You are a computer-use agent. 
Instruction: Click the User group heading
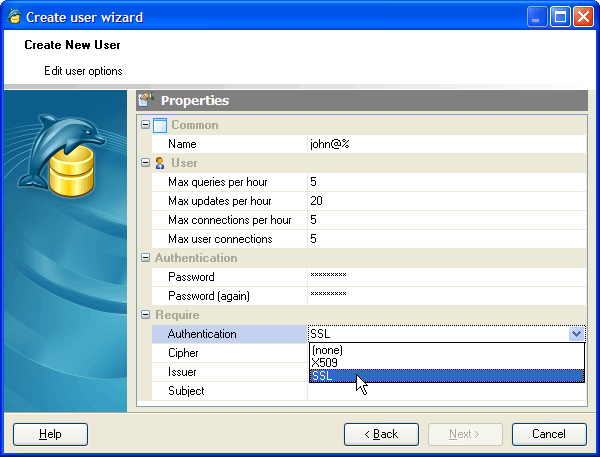click(x=184, y=163)
